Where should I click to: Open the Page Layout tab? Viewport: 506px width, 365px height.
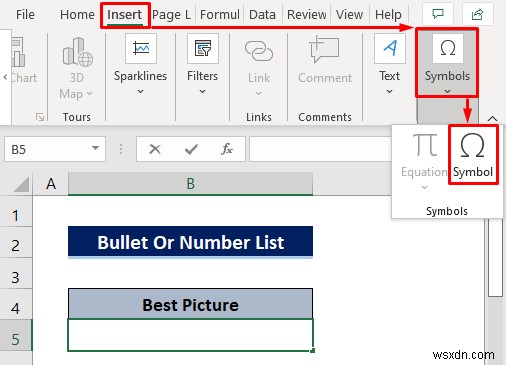pyautogui.click(x=171, y=15)
